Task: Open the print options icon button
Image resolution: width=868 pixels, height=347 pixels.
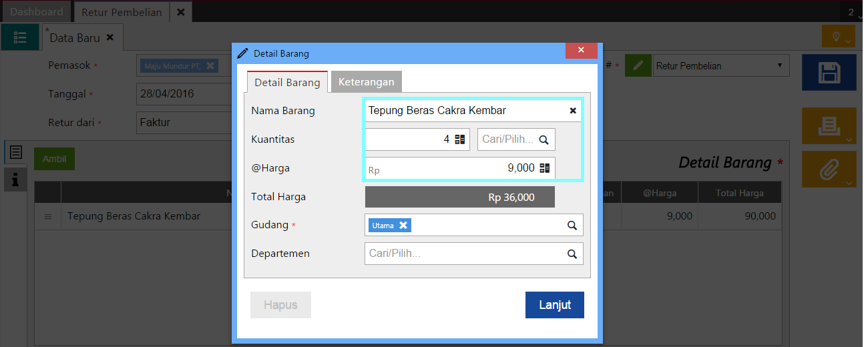Action: [829, 125]
